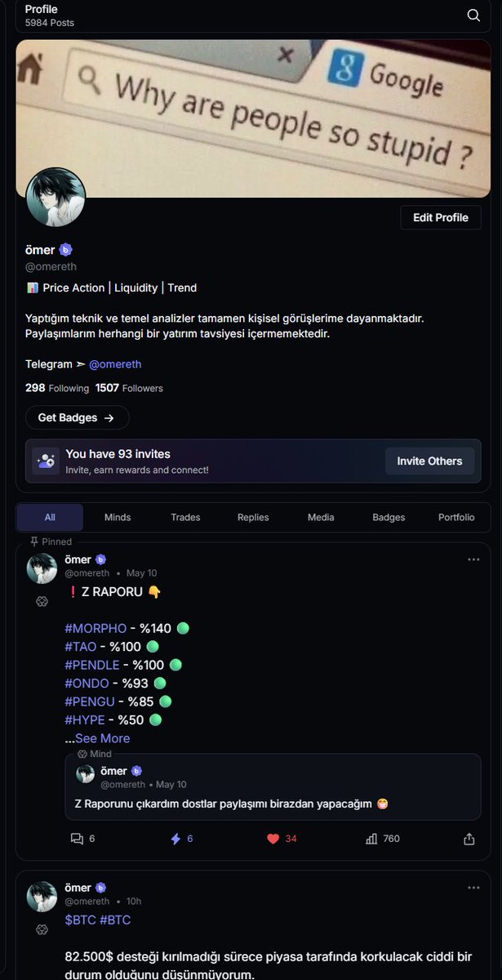Click the verified badge next to ömer name
Screen dimensions: 502x980
click(x=66, y=250)
